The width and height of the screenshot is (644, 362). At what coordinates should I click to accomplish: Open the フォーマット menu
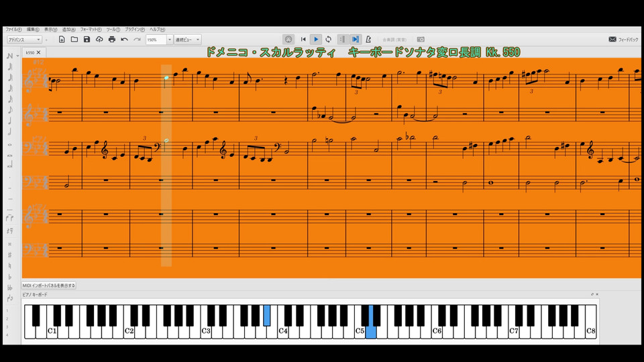(x=91, y=29)
